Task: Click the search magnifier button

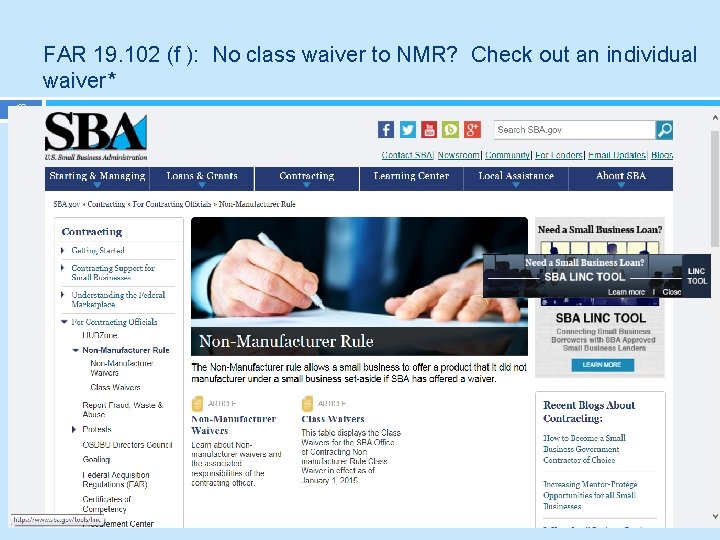Action: click(x=664, y=130)
